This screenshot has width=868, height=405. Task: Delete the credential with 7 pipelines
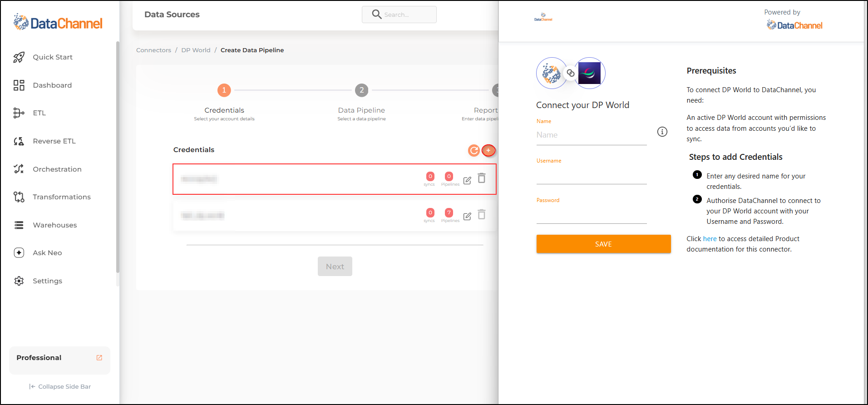(x=482, y=214)
